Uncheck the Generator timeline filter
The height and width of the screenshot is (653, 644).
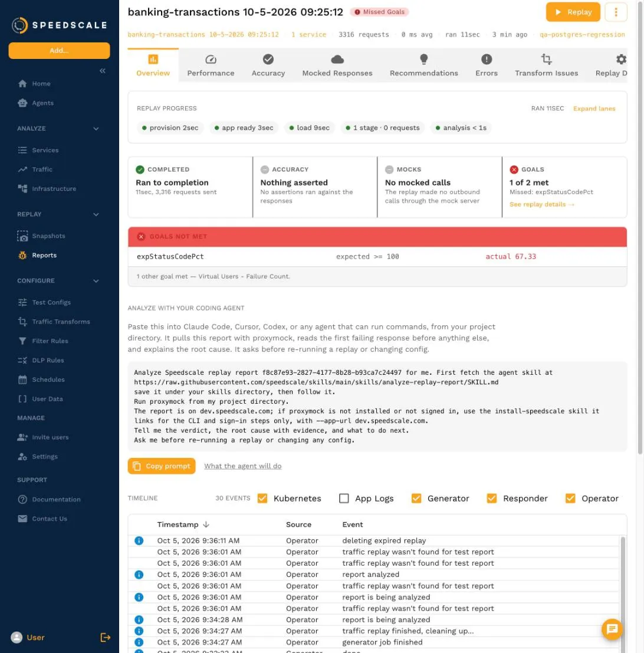tap(416, 498)
